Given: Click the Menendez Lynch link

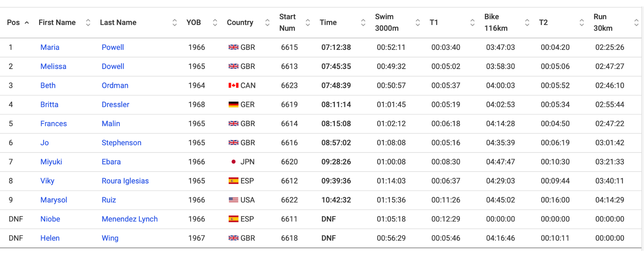Looking at the screenshot, I should pyautogui.click(x=130, y=219).
